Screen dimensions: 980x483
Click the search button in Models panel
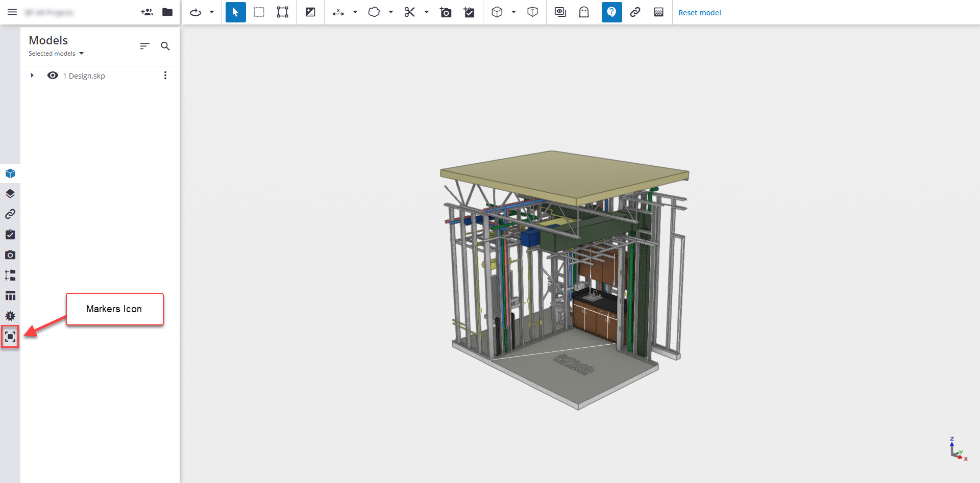(165, 46)
